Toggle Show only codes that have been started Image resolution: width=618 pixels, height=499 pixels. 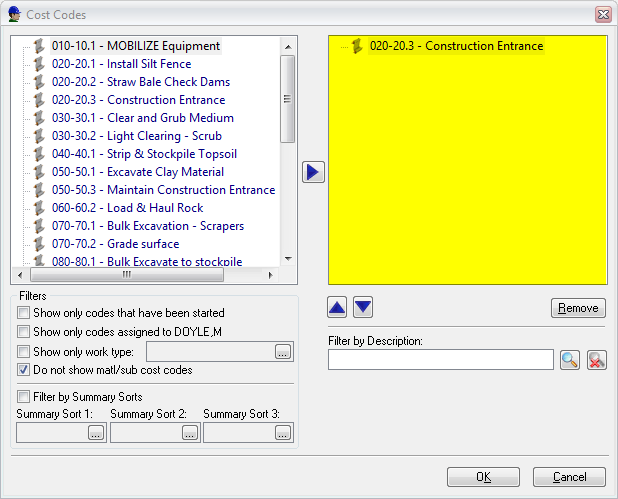click(23, 313)
